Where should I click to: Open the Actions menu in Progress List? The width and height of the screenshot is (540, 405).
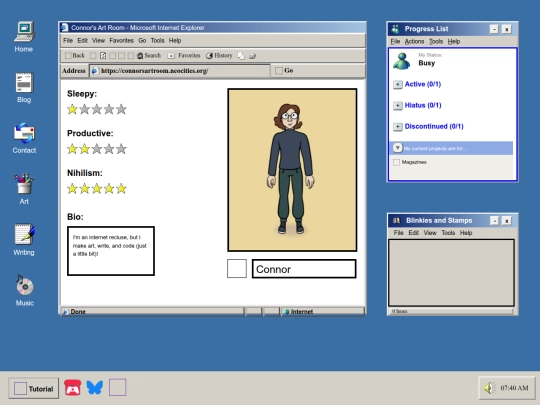[x=414, y=42]
